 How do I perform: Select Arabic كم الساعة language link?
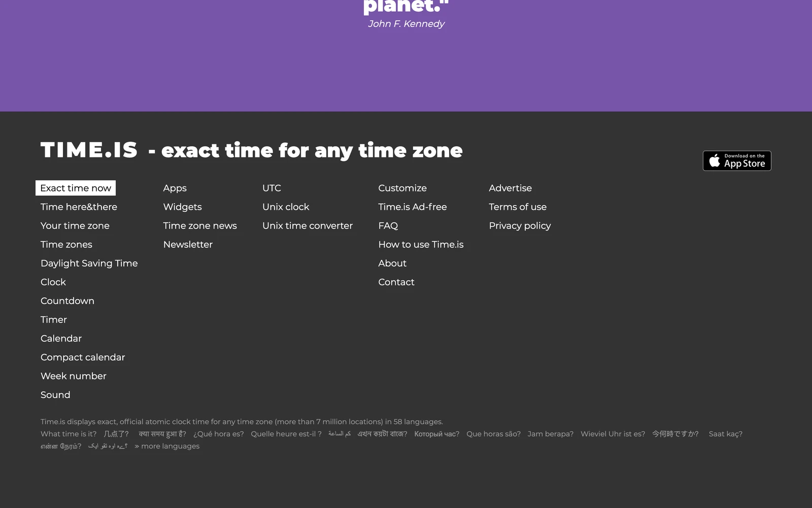click(340, 434)
